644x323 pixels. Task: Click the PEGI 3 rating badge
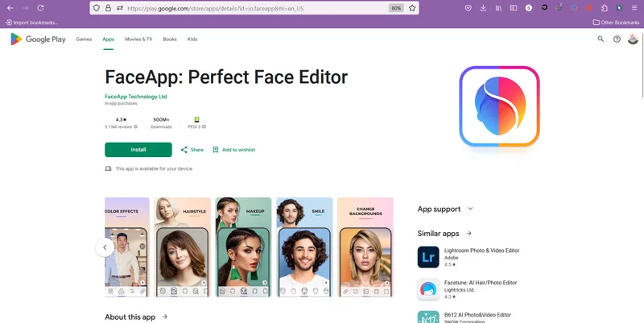pos(196,119)
